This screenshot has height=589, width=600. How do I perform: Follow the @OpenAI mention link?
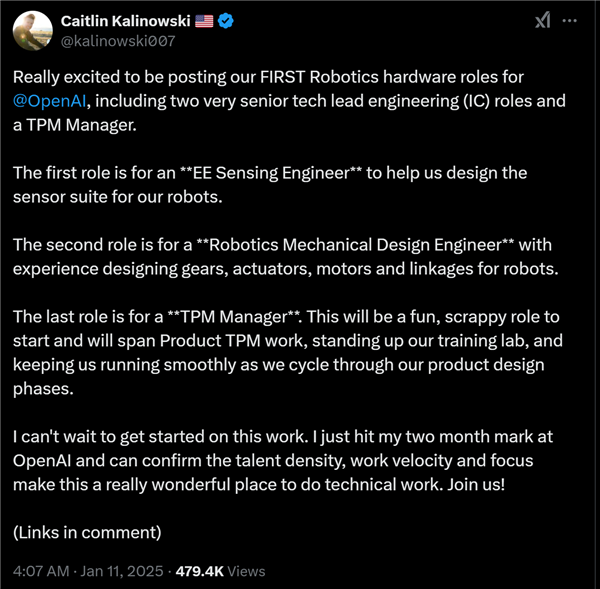tap(53, 100)
